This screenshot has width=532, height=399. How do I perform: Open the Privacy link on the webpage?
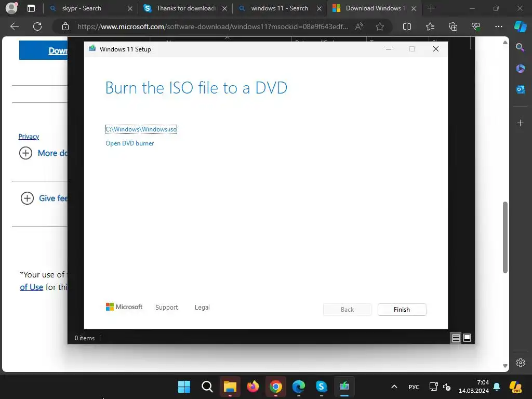point(29,137)
